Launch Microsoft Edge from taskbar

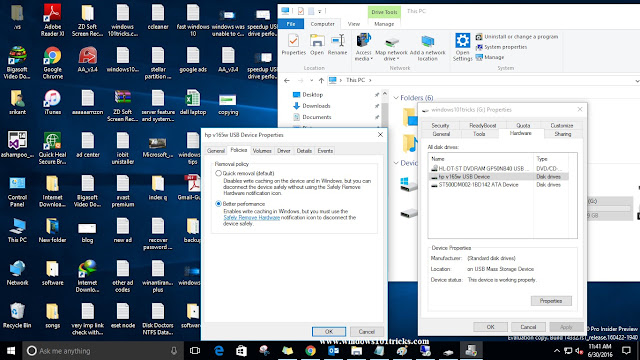coord(219,351)
